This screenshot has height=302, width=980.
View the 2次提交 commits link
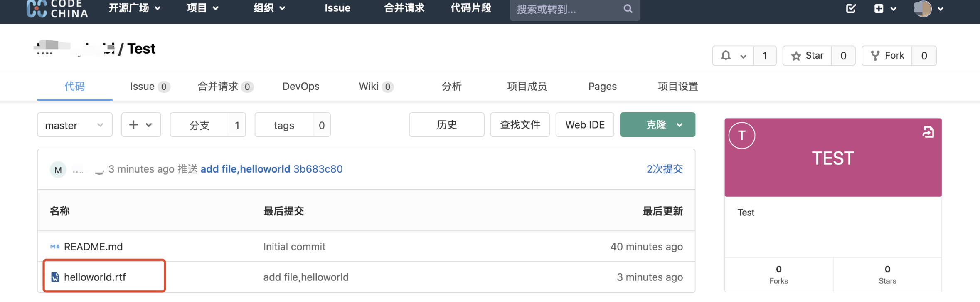coord(665,169)
